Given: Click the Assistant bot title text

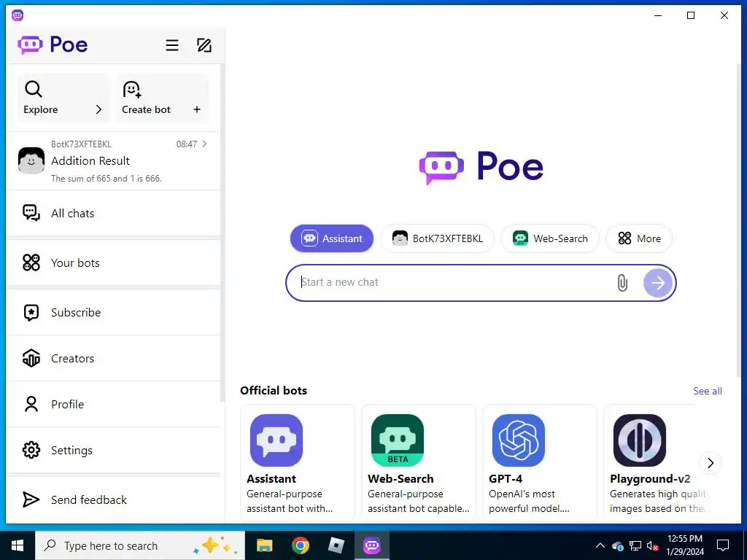Looking at the screenshot, I should click(x=271, y=478).
